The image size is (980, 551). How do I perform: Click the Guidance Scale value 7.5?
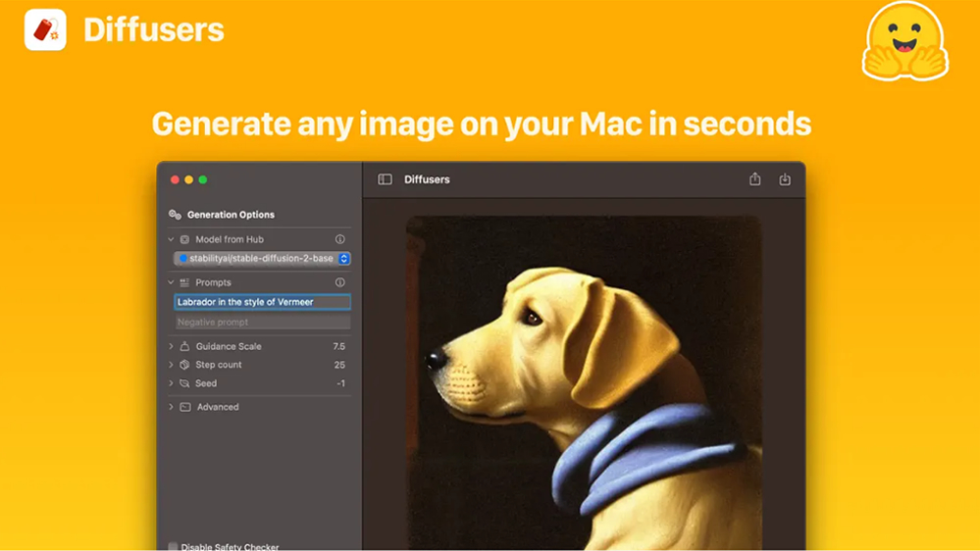338,346
